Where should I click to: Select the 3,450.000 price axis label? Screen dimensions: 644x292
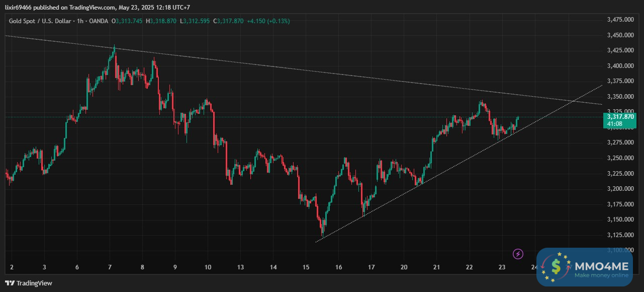[x=619, y=35]
